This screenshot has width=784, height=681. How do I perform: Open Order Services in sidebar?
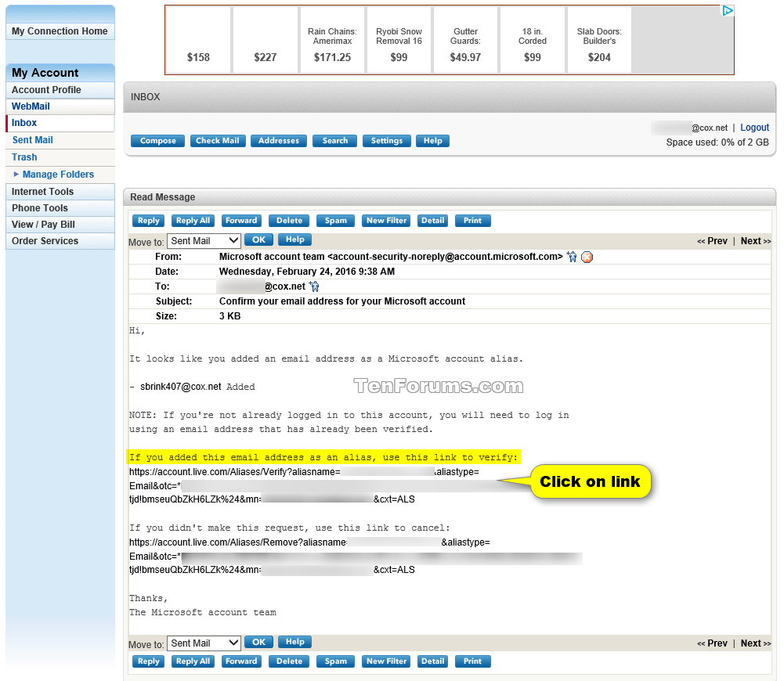60,241
